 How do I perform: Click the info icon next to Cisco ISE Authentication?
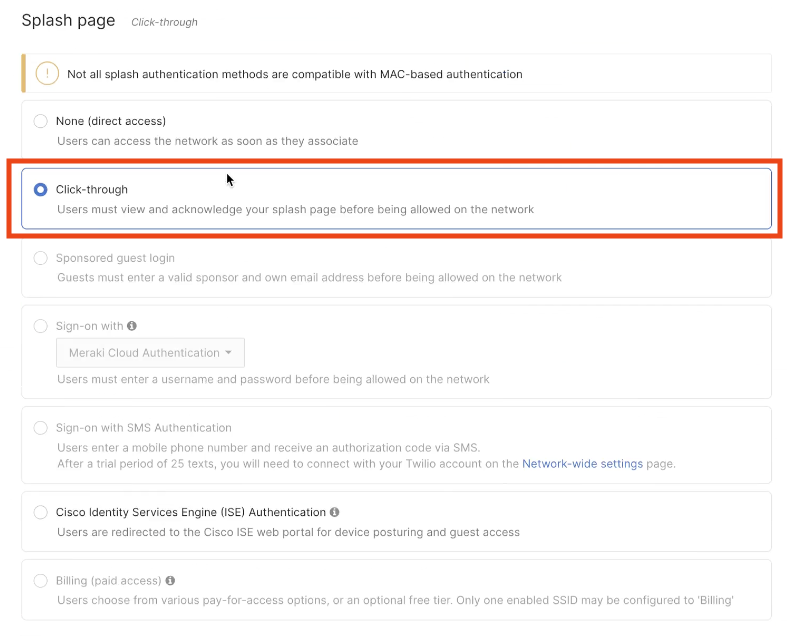pos(334,512)
